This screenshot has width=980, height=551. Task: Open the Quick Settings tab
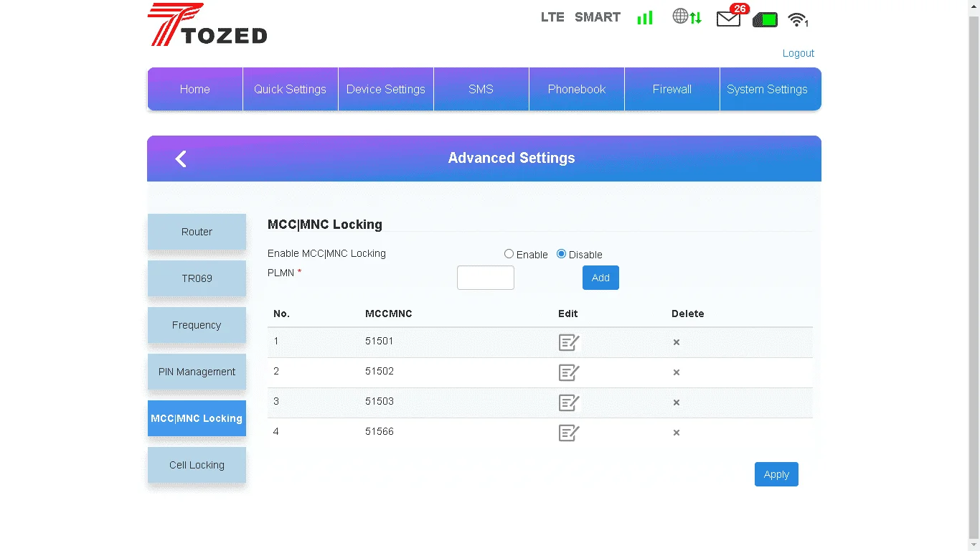290,89
